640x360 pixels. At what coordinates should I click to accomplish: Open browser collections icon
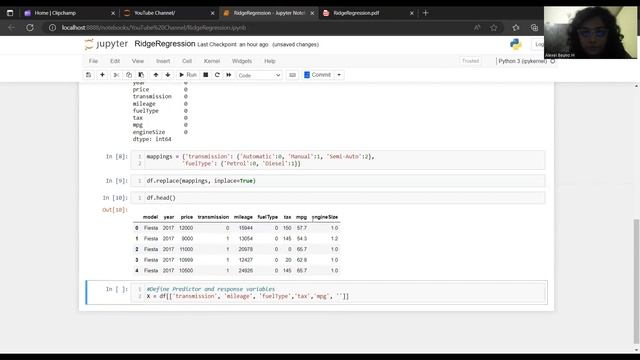point(534,28)
